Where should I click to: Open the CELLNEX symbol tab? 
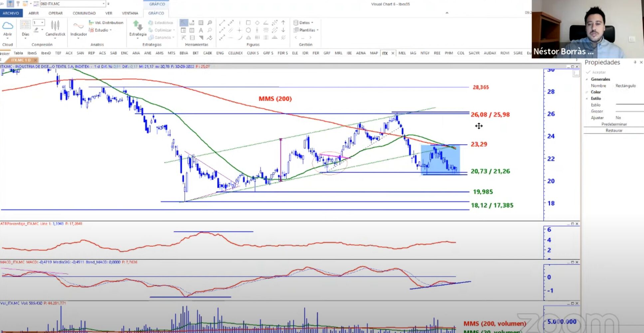pyautogui.click(x=235, y=53)
